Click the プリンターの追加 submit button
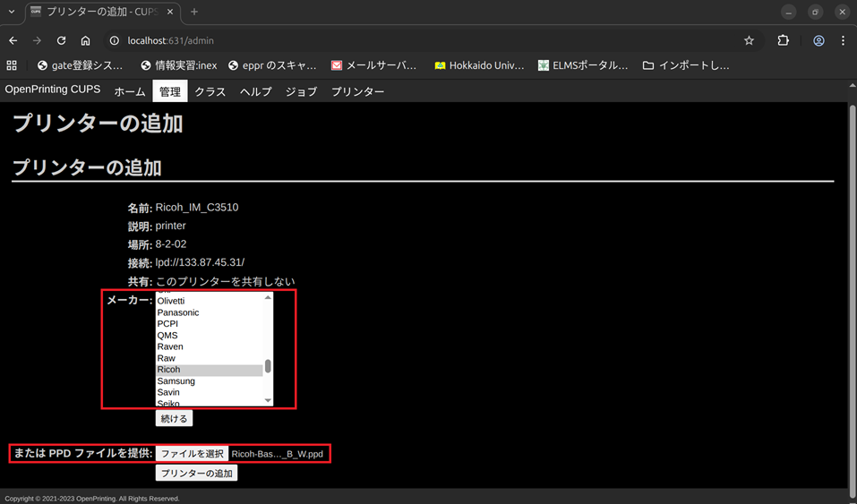This screenshot has height=504, width=857. pyautogui.click(x=196, y=473)
